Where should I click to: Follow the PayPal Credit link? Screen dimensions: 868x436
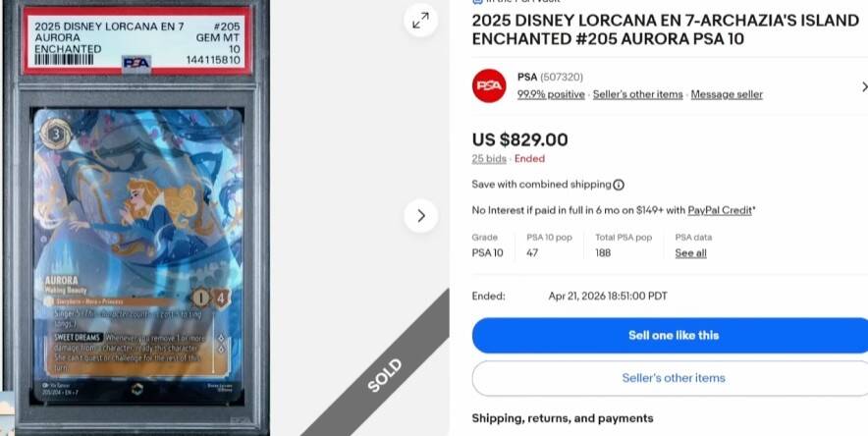point(720,210)
